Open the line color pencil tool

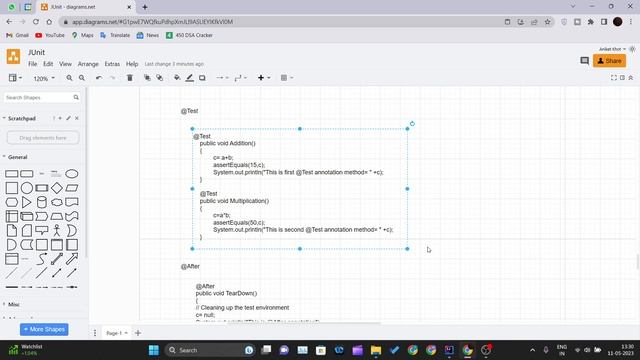tap(190, 78)
